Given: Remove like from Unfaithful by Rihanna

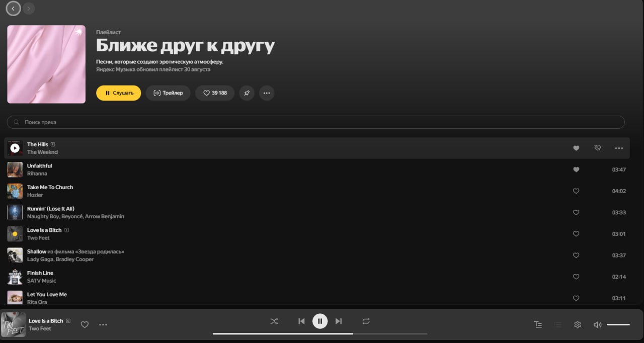Looking at the screenshot, I should point(576,169).
